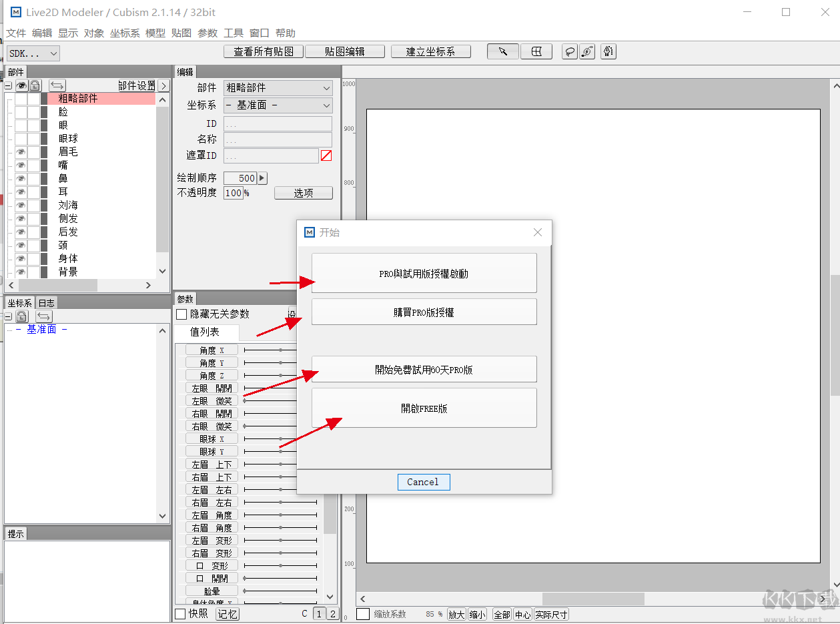Image resolution: width=840 pixels, height=624 pixels.
Task: Check the 快照 checkbox
Action: coord(181,613)
